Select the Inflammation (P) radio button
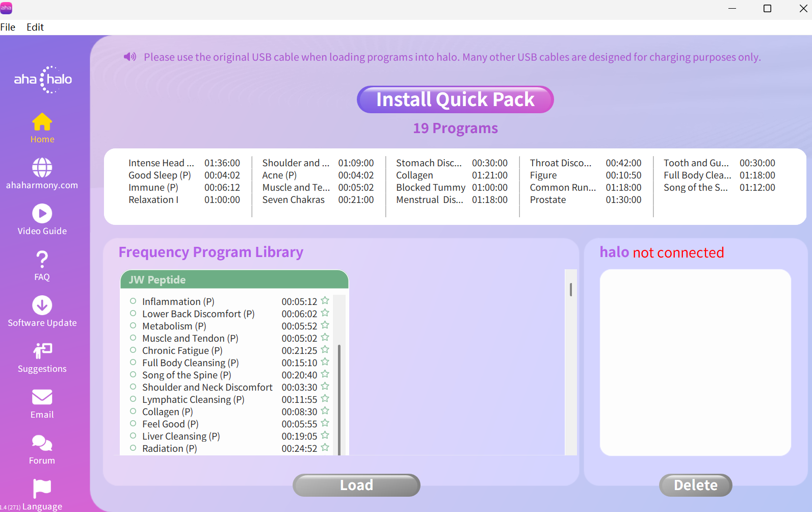 [x=133, y=301]
